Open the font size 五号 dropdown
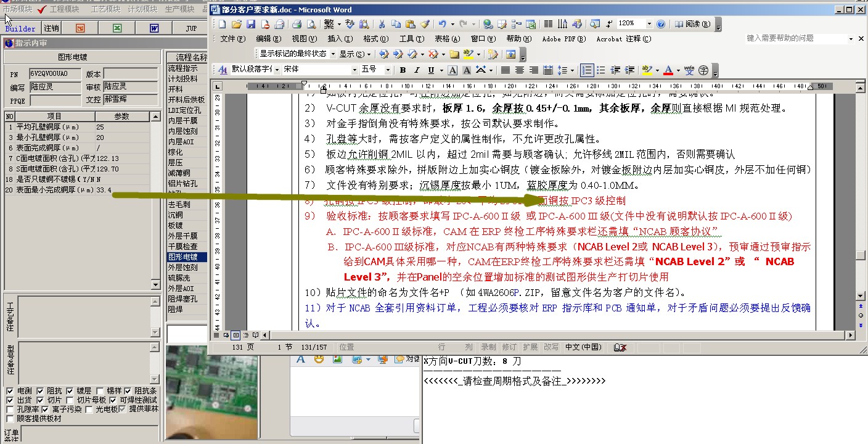Screen dimensions: 868x444 (x=388, y=70)
